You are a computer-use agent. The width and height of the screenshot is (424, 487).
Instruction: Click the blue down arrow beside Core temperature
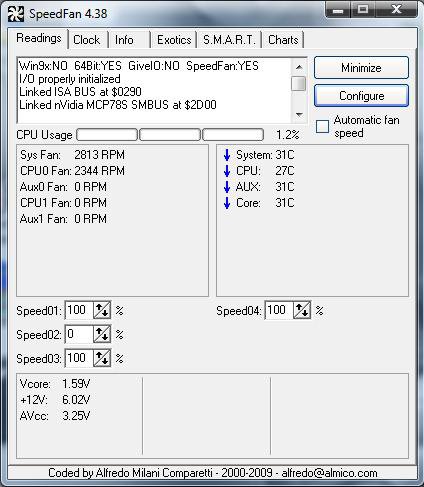point(227,203)
